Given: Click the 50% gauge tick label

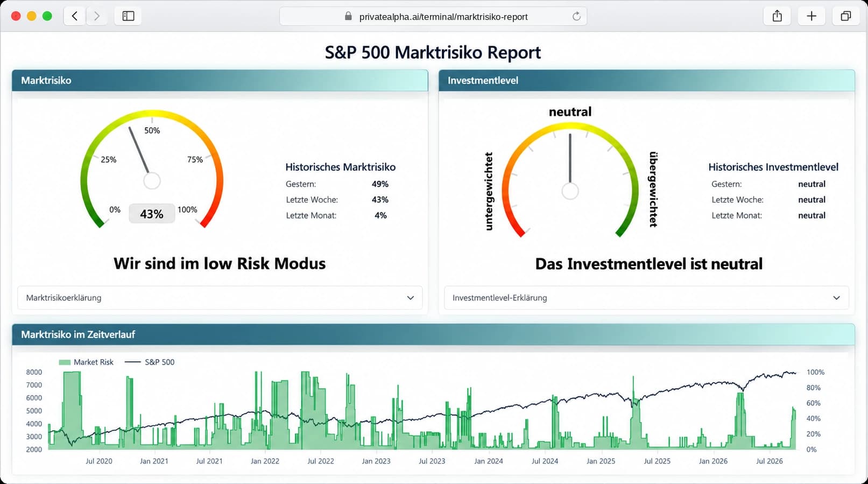Looking at the screenshot, I should [152, 130].
